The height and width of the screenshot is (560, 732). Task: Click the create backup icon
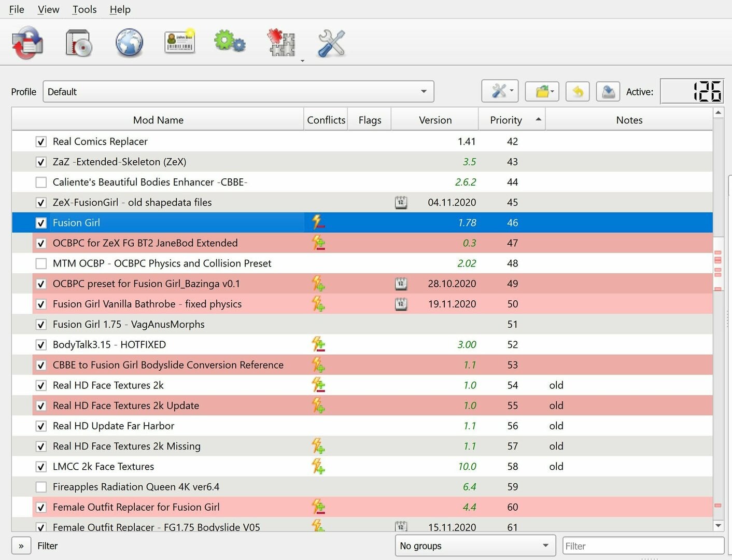(x=608, y=92)
